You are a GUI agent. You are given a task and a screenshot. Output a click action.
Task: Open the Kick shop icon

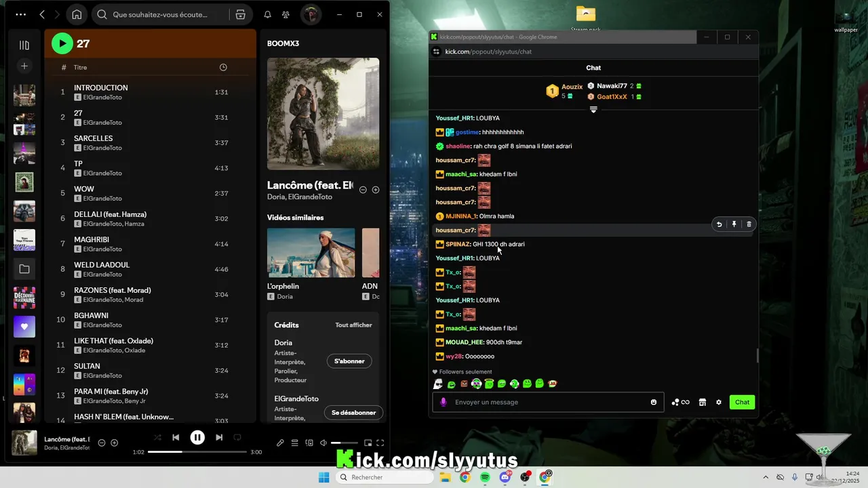[703, 402]
